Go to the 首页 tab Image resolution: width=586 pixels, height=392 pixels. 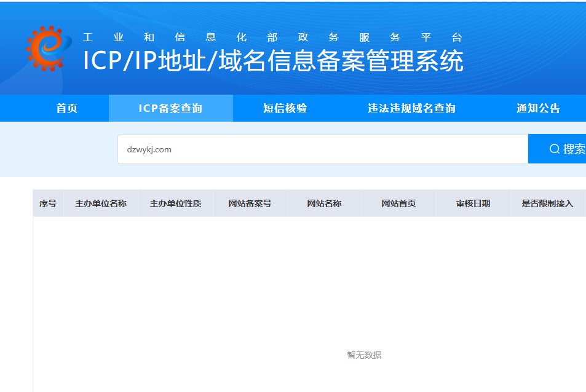tap(67, 109)
